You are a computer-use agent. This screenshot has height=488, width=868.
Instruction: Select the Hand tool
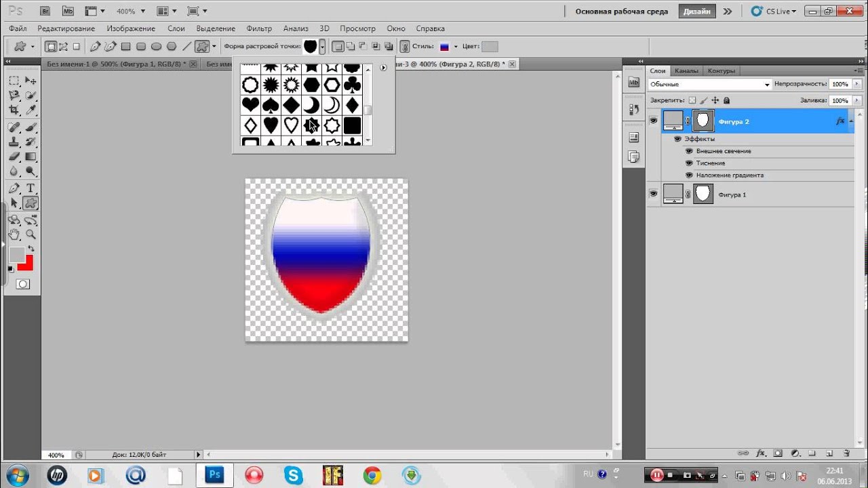click(x=14, y=235)
